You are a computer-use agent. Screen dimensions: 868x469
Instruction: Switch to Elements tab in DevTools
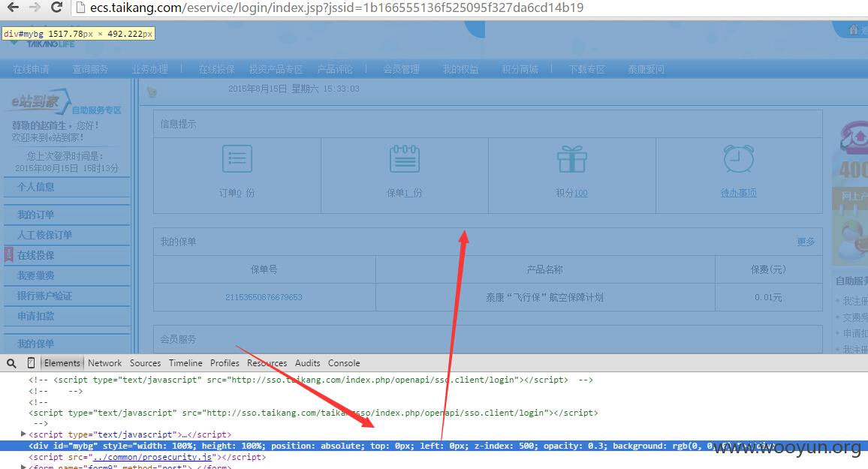click(62, 362)
